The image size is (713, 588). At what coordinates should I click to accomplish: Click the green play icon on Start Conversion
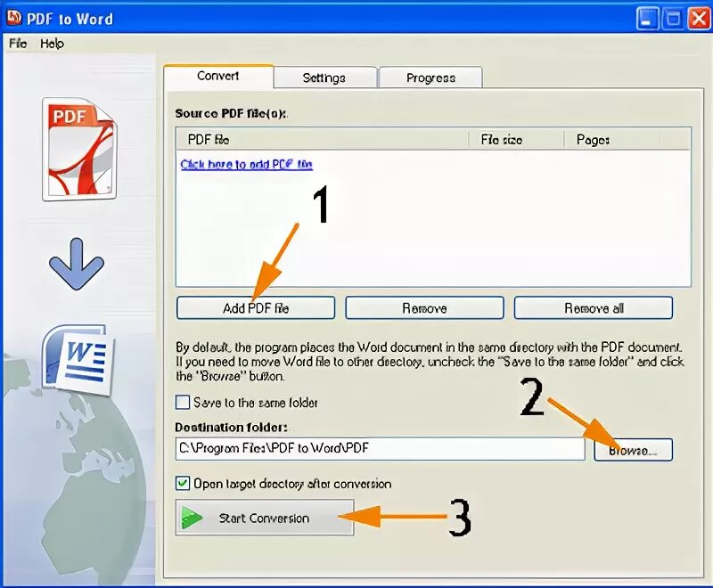(192, 518)
